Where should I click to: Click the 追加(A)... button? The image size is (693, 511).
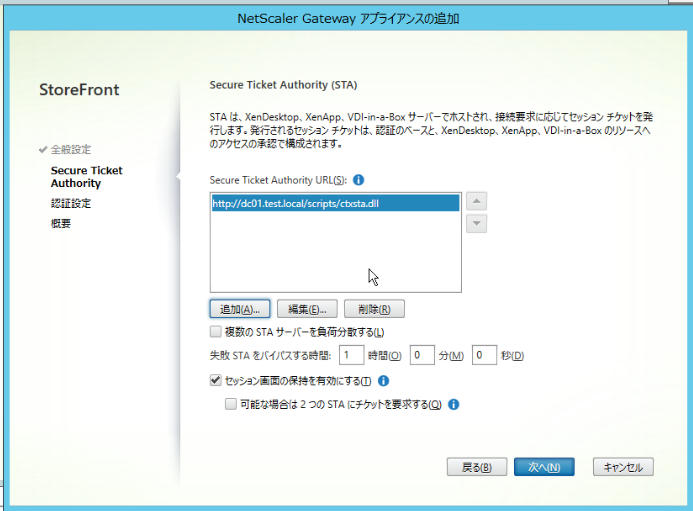240,309
